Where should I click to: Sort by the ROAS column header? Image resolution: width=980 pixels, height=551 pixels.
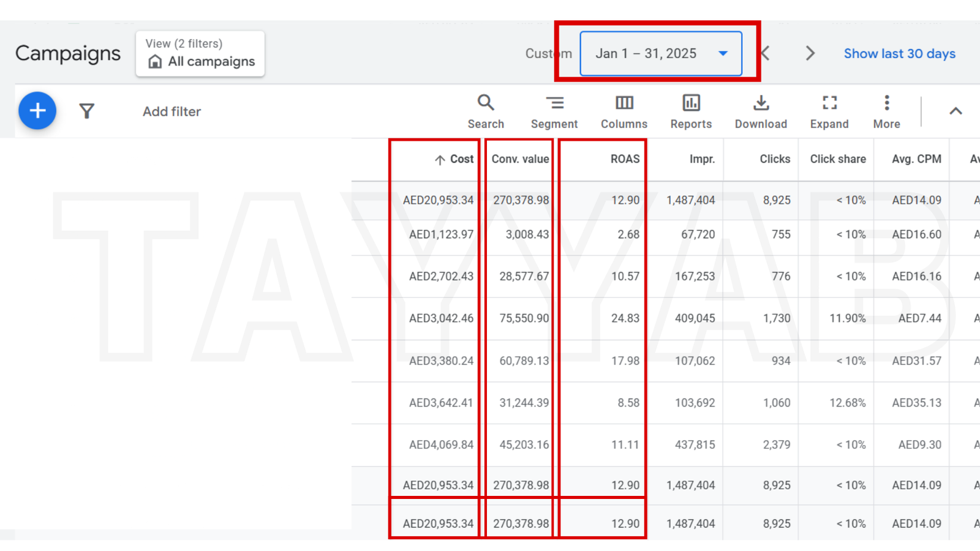(x=625, y=159)
